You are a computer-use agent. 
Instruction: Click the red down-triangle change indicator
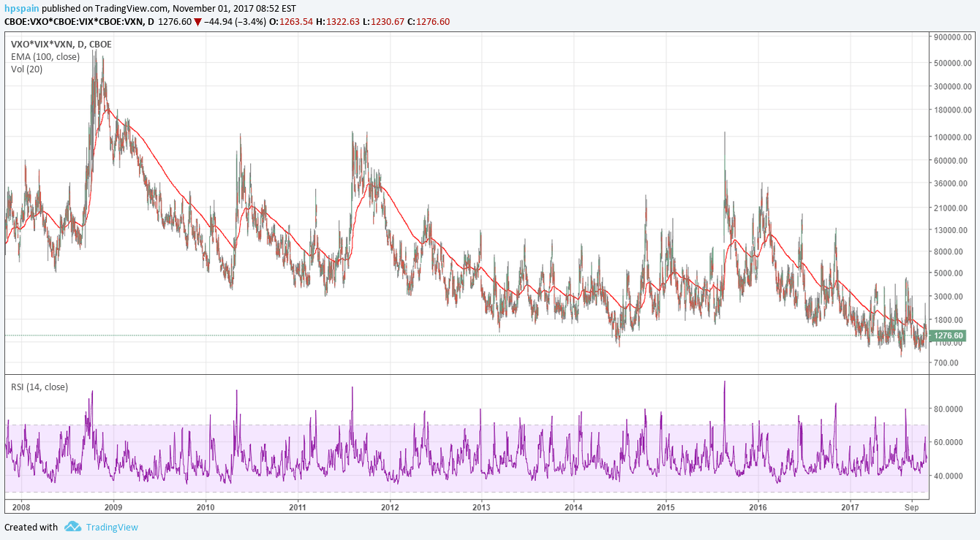[197, 21]
